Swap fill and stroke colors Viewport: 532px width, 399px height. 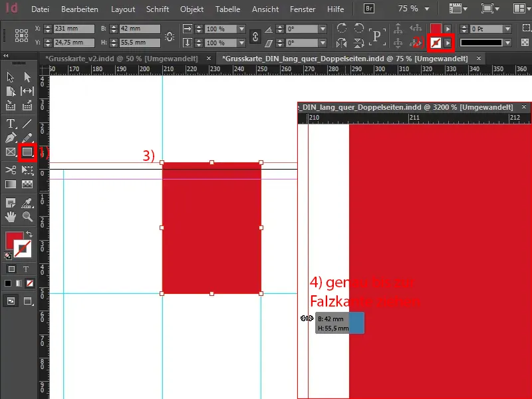(x=29, y=234)
